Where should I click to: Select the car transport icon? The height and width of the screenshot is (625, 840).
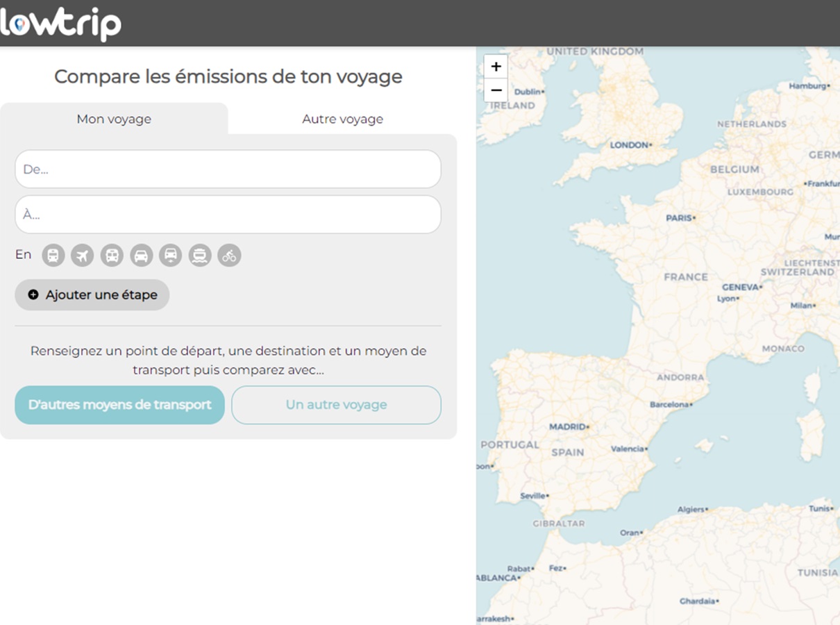pos(141,256)
